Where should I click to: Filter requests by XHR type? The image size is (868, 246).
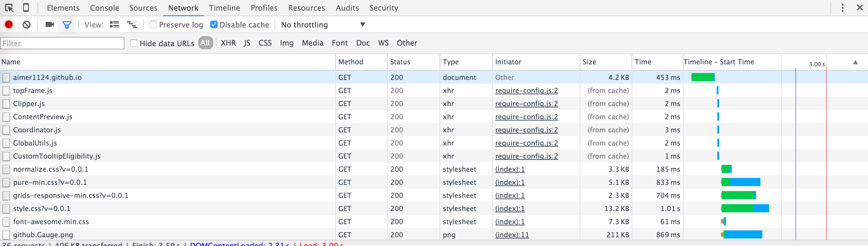228,43
